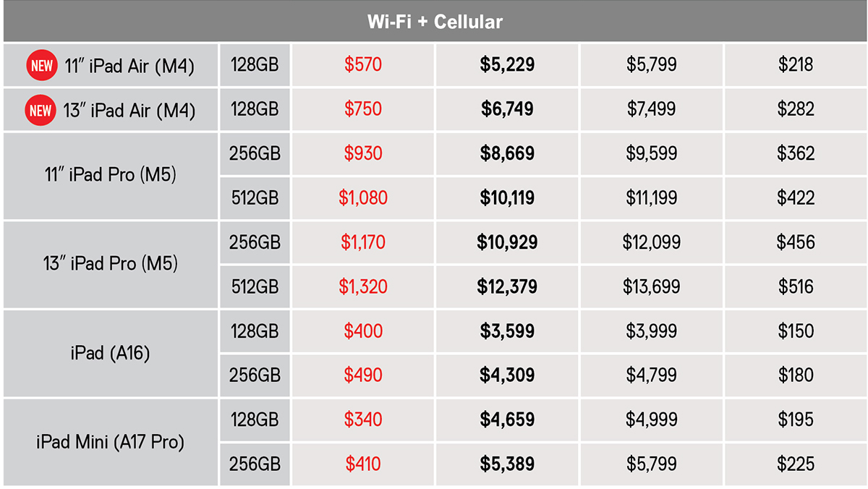Click the red $400 discount for iPad (A16)

pos(363,331)
